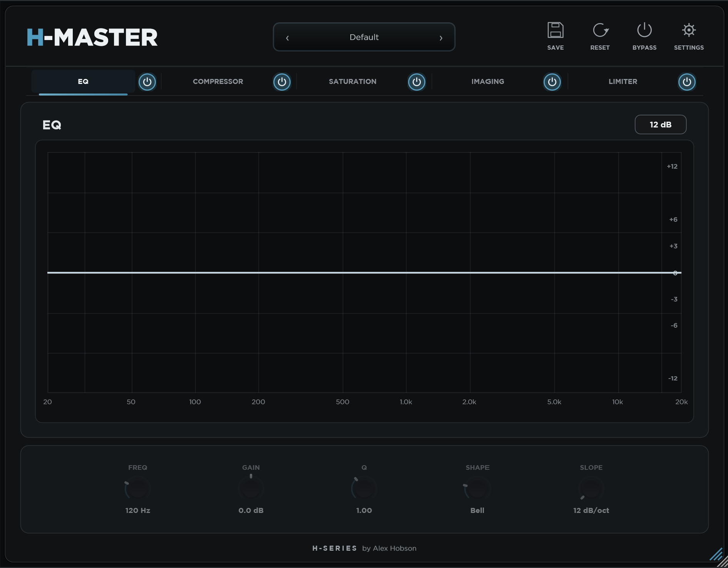The height and width of the screenshot is (568, 728).
Task: Click the -12 scale label
Action: (x=673, y=378)
